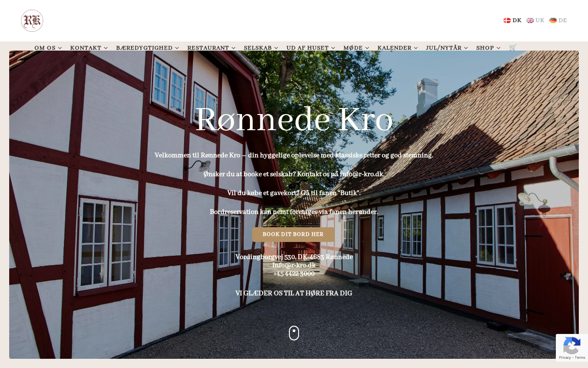Select the Danish flag language option
Screen dimensions: 588x368
(x=512, y=20)
